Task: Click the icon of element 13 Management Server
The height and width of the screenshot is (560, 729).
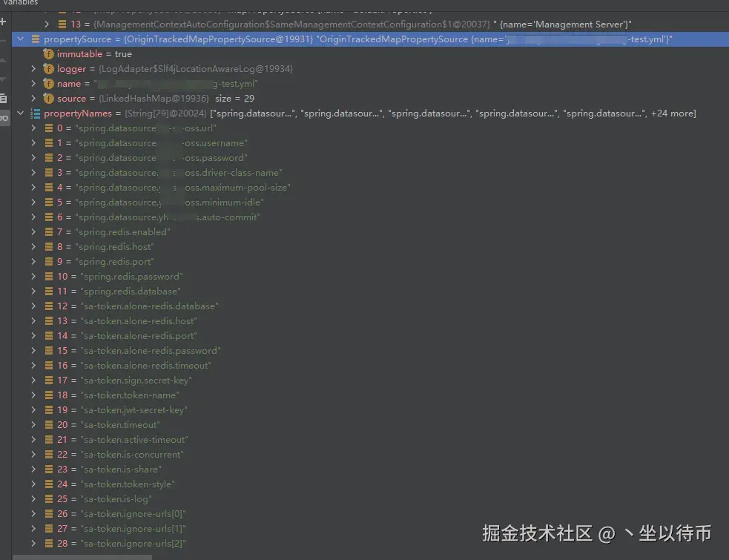Action: [x=62, y=24]
